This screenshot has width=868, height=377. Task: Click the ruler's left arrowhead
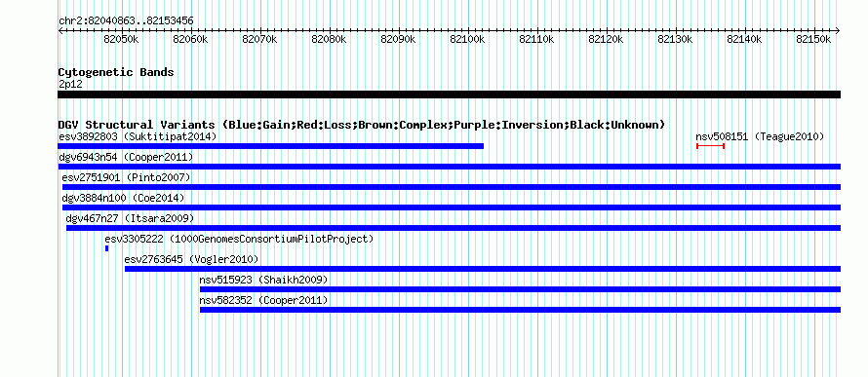tap(60, 30)
